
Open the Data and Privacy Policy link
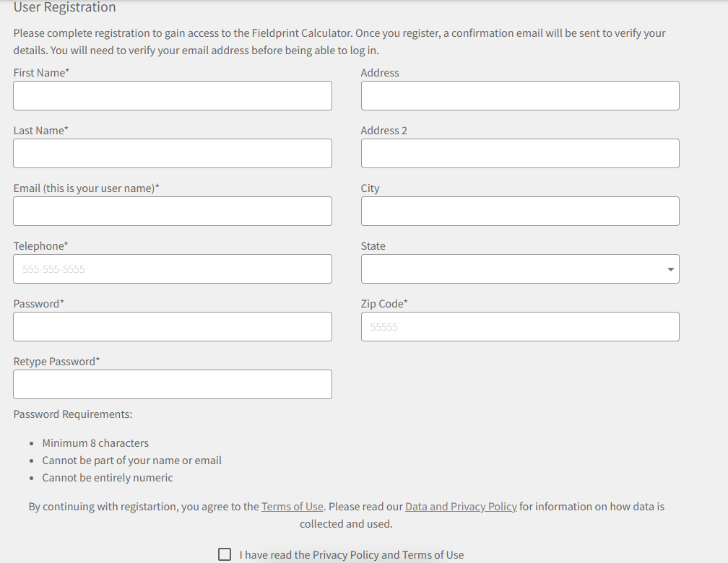click(461, 507)
